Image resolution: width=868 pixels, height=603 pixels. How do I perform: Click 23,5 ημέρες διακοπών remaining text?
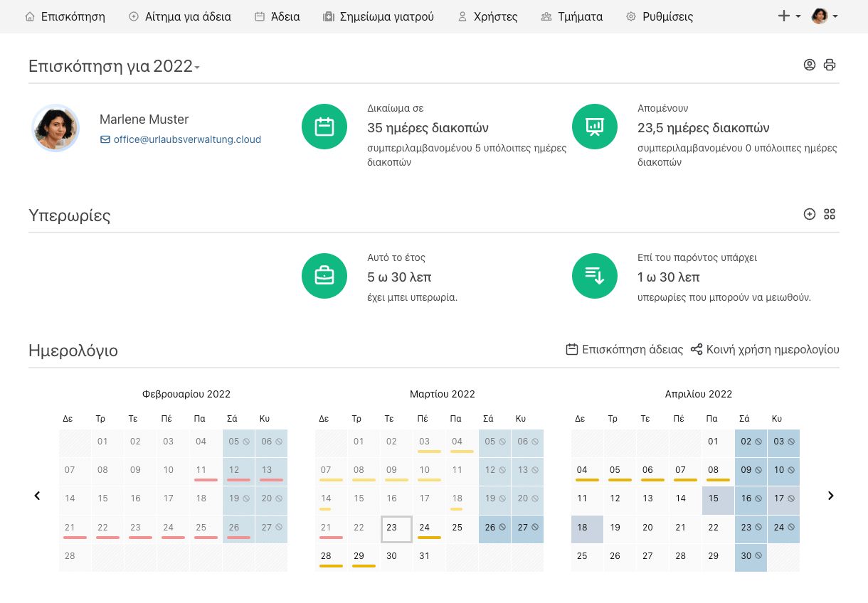[704, 128]
